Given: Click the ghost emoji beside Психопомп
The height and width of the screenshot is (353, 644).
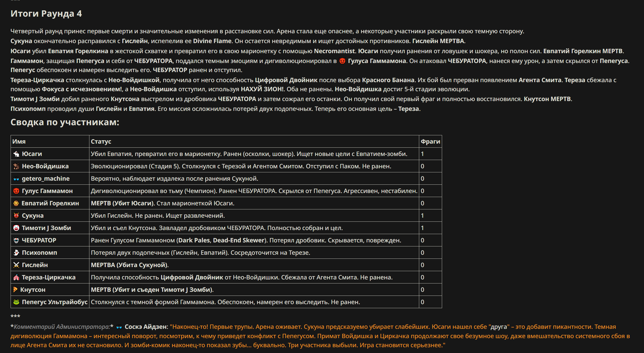Looking at the screenshot, I should point(16,253).
